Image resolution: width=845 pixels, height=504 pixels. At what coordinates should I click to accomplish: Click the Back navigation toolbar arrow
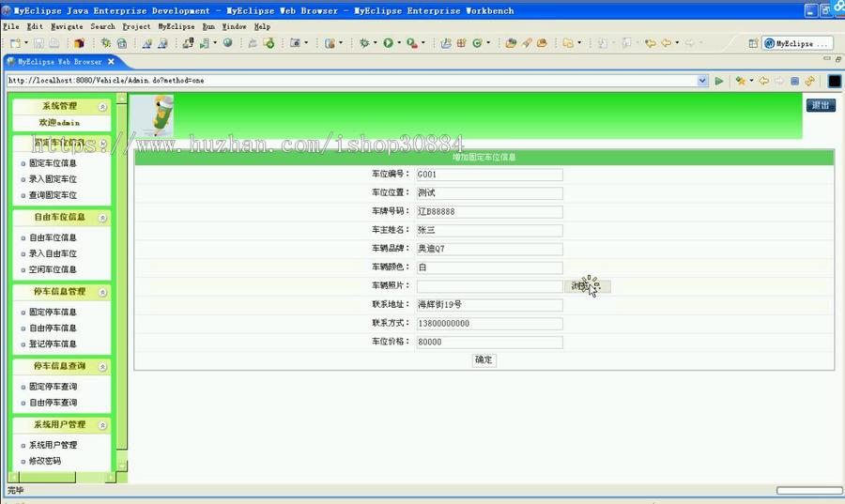coord(666,43)
